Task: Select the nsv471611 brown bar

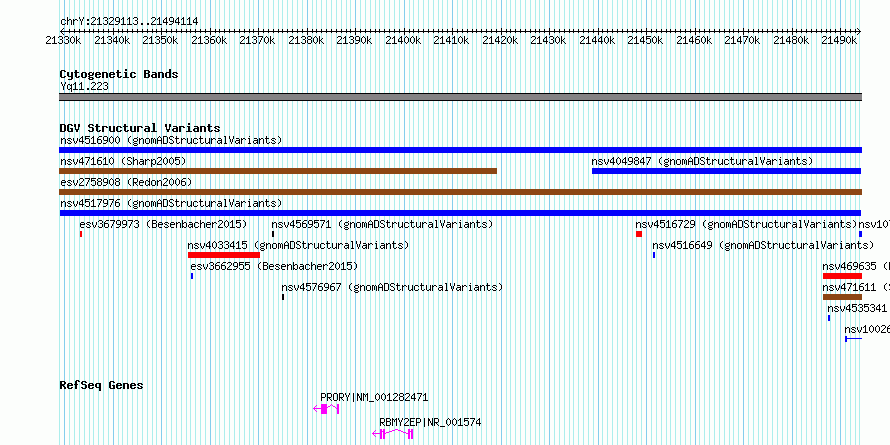Action: [x=842, y=297]
